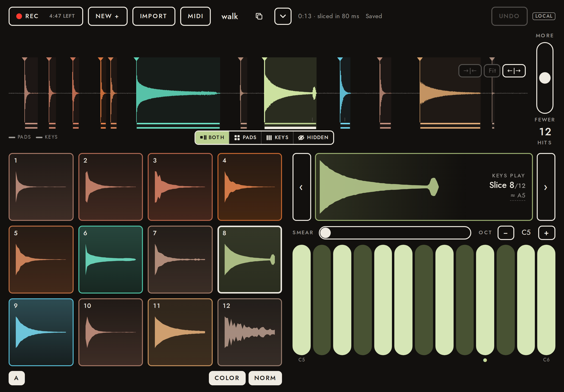Click the blue slice marker on waveform
This screenshot has width=564, height=392.
340,59
